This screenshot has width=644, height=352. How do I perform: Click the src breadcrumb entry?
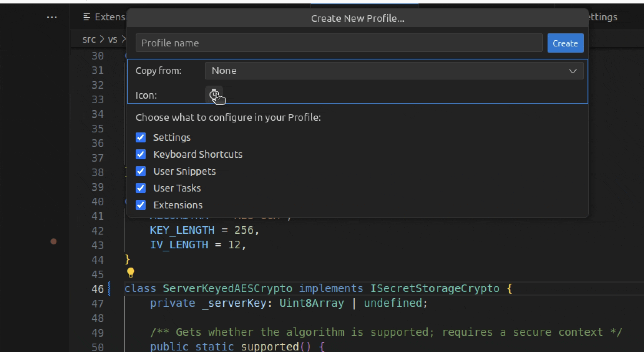(x=89, y=39)
